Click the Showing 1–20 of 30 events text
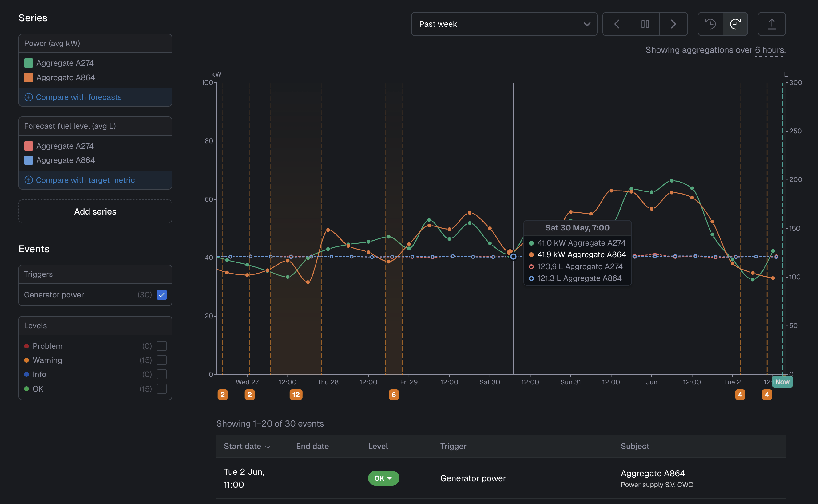 270,424
